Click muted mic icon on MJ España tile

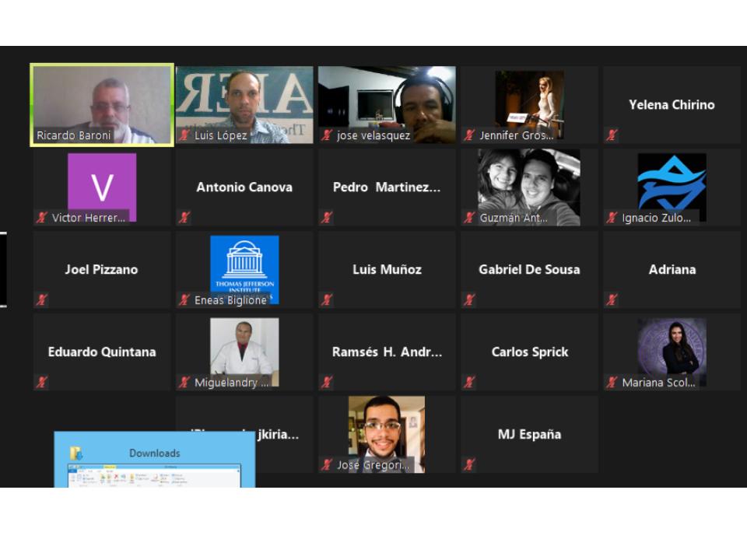(x=469, y=465)
